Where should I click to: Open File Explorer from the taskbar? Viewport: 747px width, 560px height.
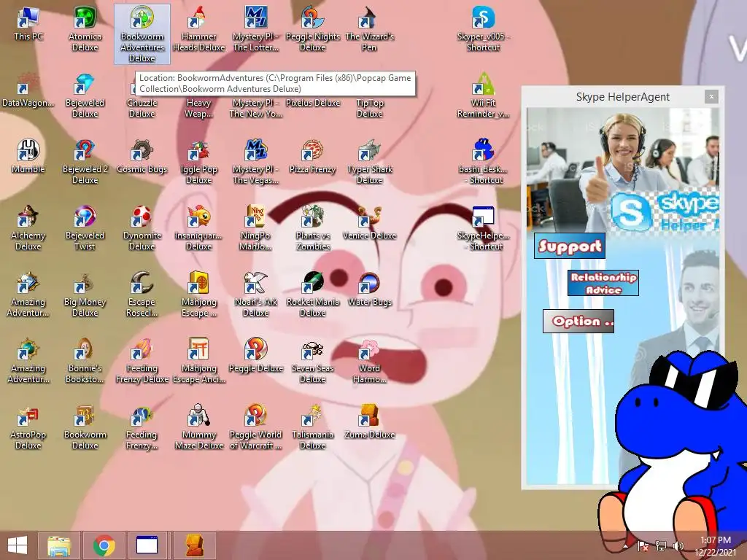(59, 545)
